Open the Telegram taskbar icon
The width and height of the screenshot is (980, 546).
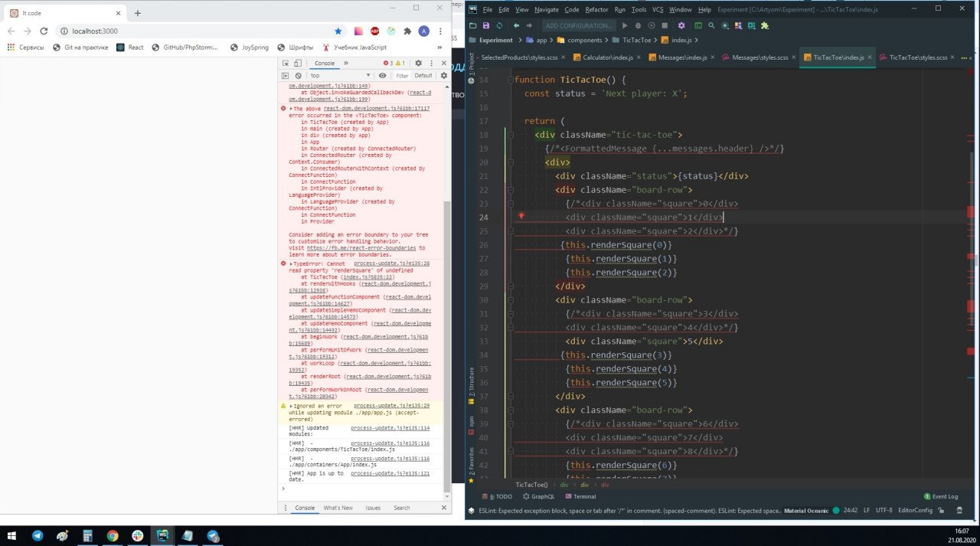(x=37, y=536)
